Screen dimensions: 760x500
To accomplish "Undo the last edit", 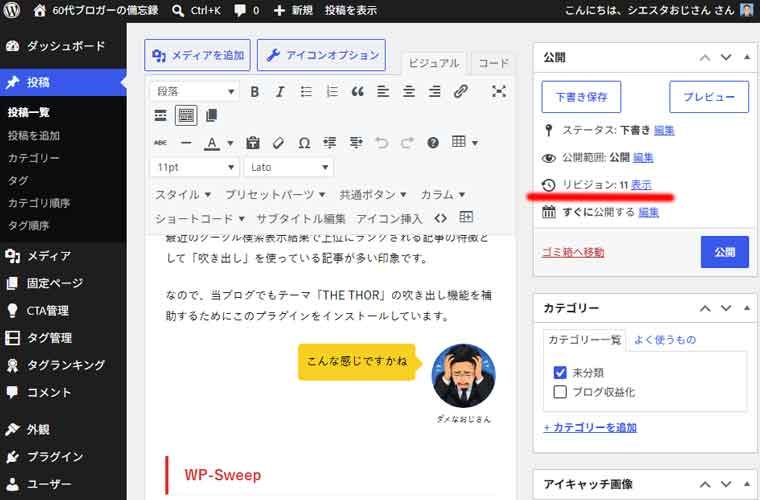I will tap(381, 142).
